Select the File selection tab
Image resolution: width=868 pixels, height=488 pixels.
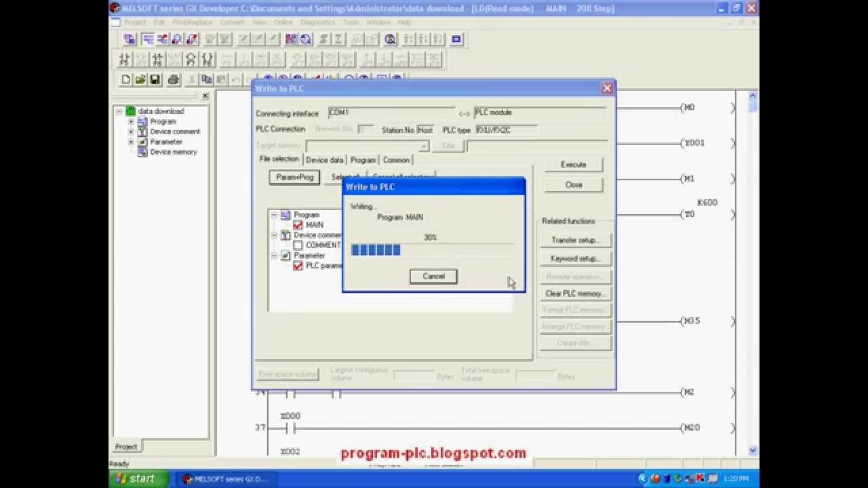point(279,159)
